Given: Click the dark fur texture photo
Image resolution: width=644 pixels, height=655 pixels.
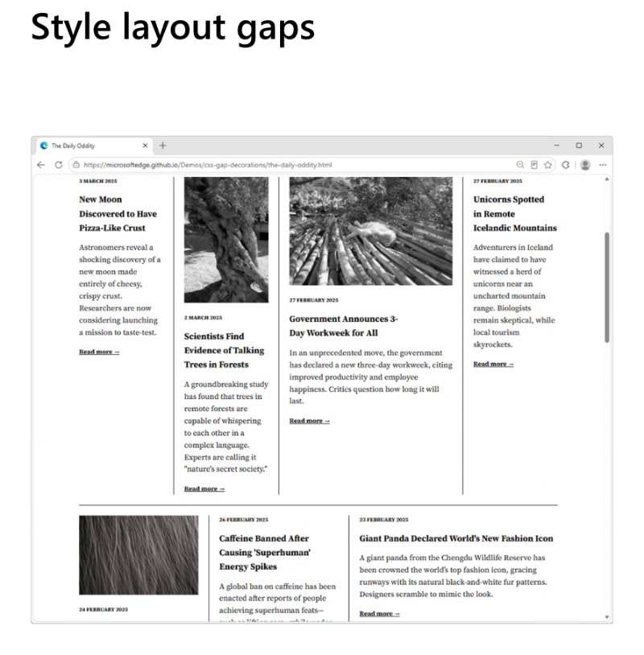Looking at the screenshot, I should point(138,554).
